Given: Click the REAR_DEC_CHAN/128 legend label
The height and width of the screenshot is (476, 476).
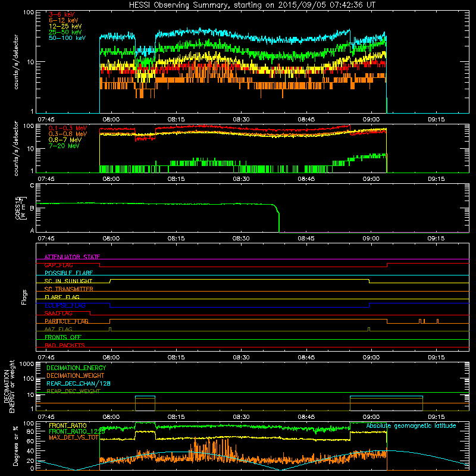Looking at the screenshot, I should [79, 383].
